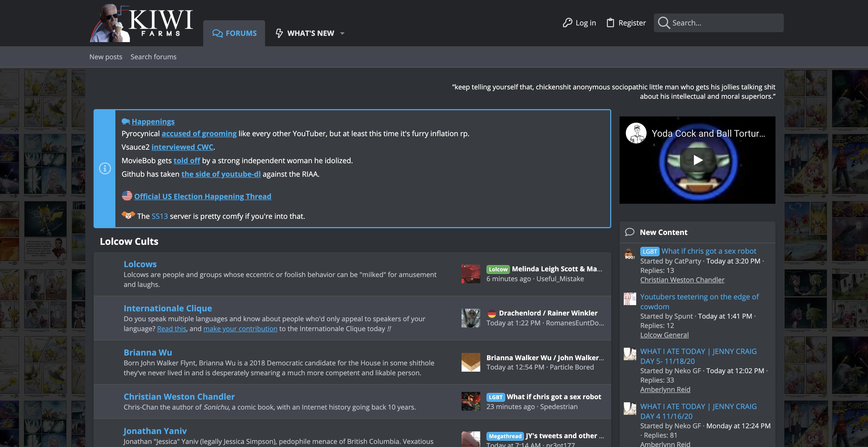Click LGBT tag in New Content sidebar
The width and height of the screenshot is (868, 447).
tap(650, 251)
